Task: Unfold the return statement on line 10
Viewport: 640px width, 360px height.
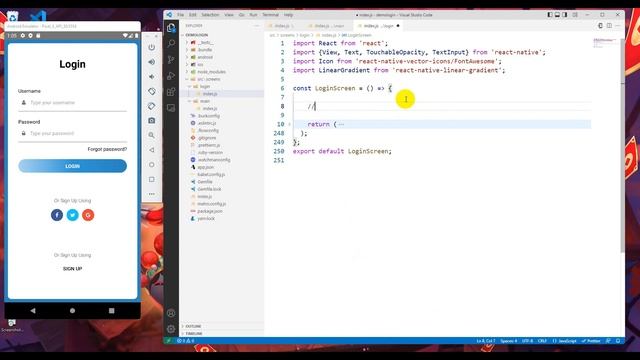Action: [289, 124]
